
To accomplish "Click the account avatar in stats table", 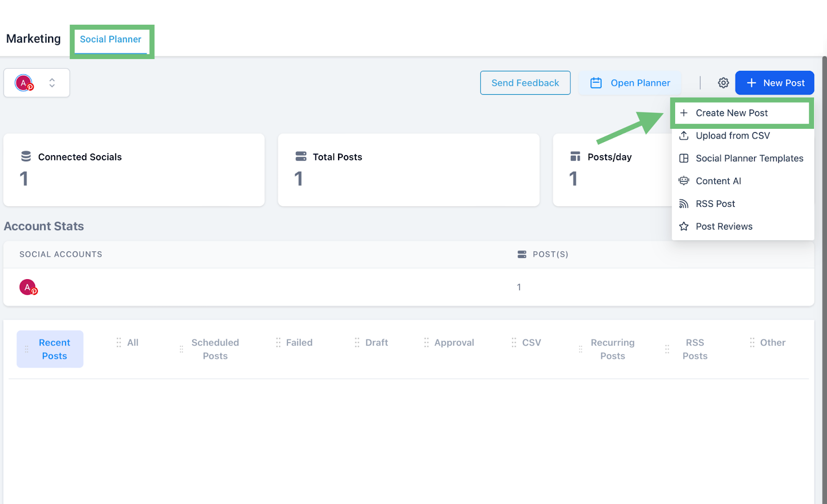I will pos(28,287).
